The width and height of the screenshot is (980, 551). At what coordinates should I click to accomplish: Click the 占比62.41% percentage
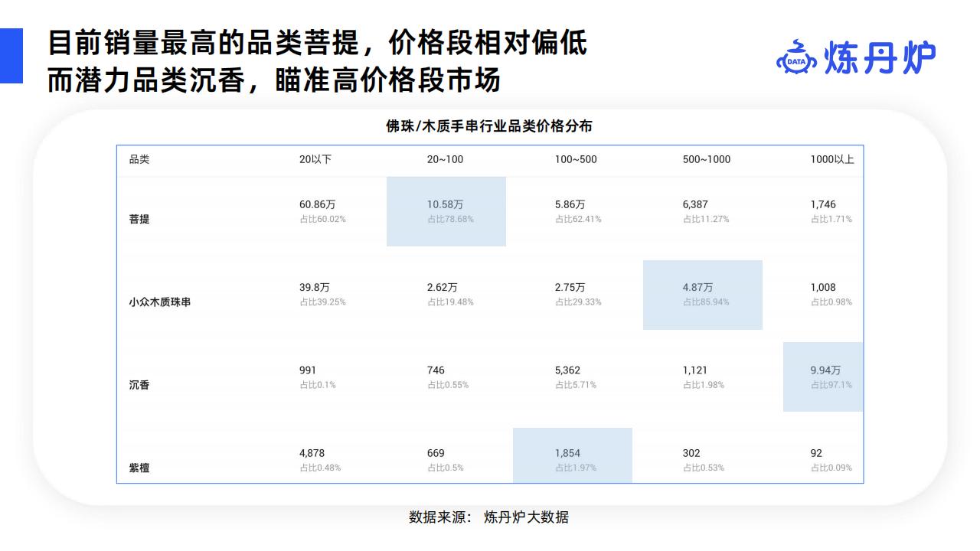[578, 219]
